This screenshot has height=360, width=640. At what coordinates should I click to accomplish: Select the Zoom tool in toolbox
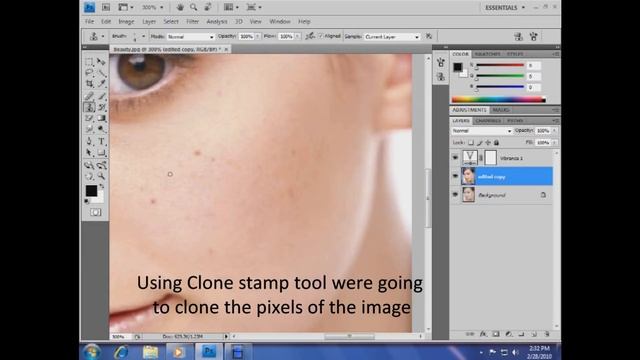pos(101,176)
